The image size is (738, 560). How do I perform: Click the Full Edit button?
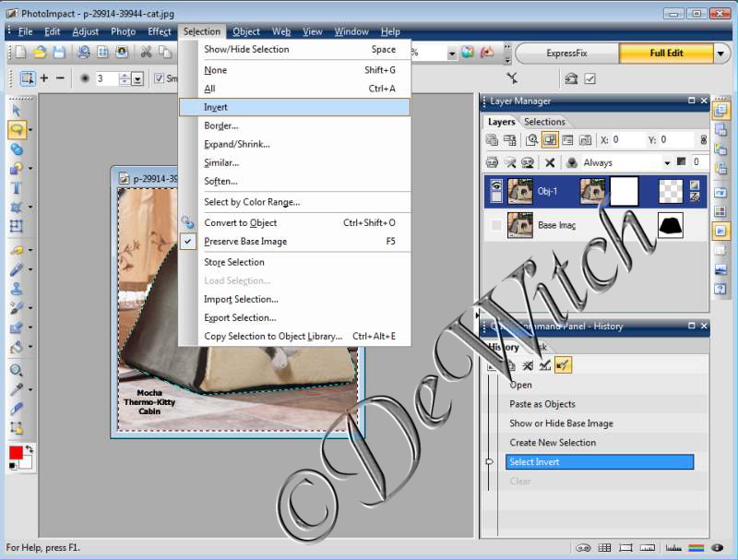click(665, 54)
